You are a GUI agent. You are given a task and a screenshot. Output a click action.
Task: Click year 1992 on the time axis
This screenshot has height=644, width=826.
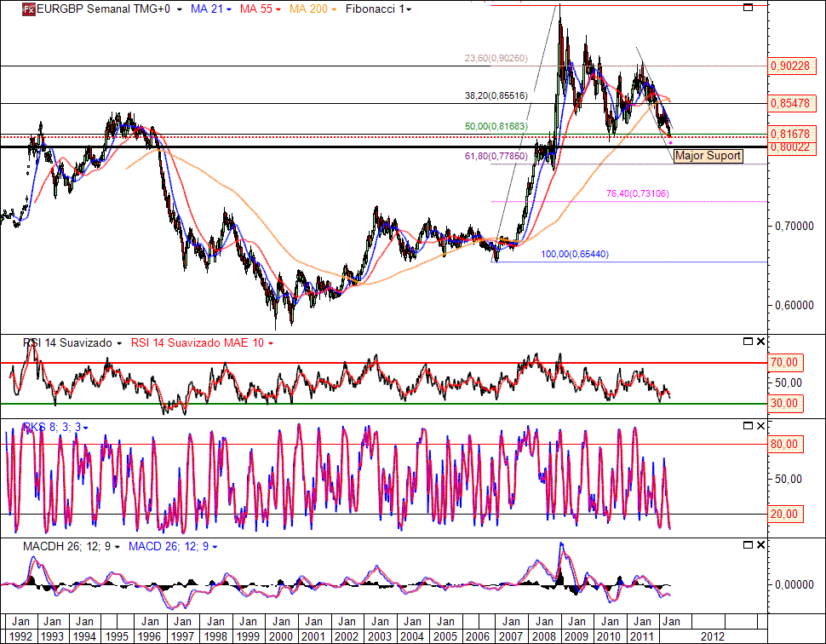[x=20, y=636]
